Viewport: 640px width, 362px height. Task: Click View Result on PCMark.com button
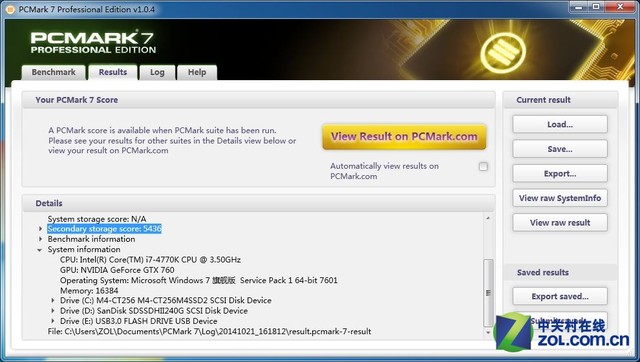pyautogui.click(x=404, y=137)
